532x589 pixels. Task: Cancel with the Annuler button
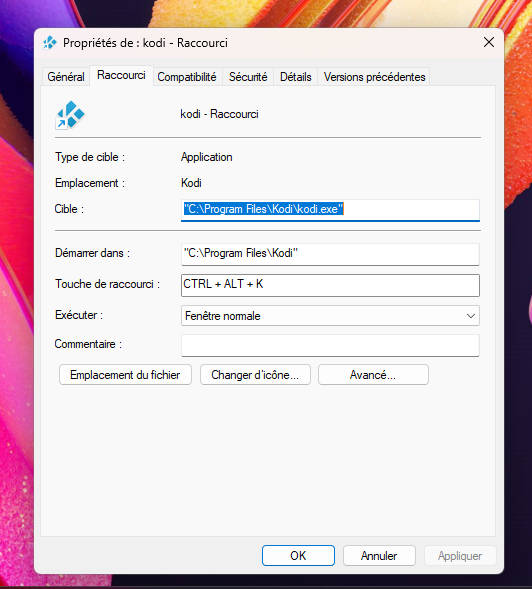tap(379, 555)
